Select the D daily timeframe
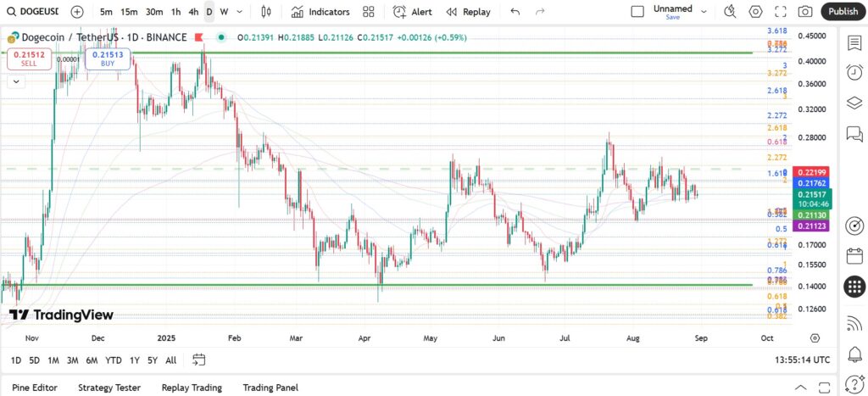This screenshot has width=868, height=396. [x=209, y=12]
